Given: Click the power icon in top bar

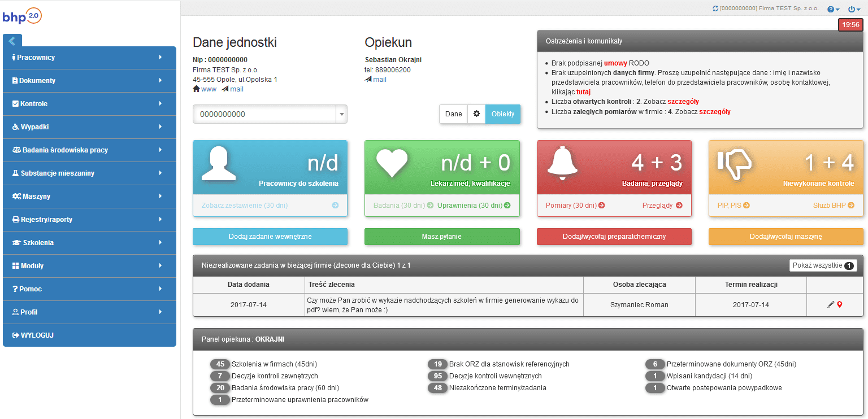Looking at the screenshot, I should coord(854,10).
